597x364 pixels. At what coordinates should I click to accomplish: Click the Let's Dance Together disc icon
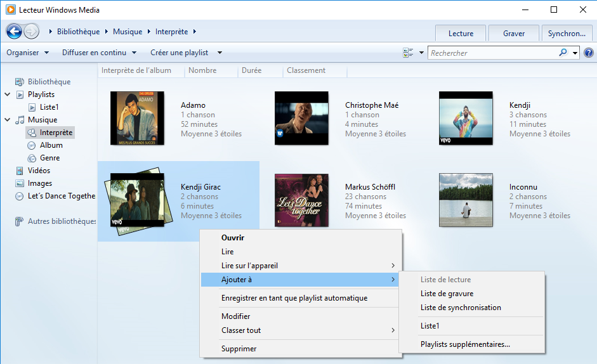(x=20, y=196)
